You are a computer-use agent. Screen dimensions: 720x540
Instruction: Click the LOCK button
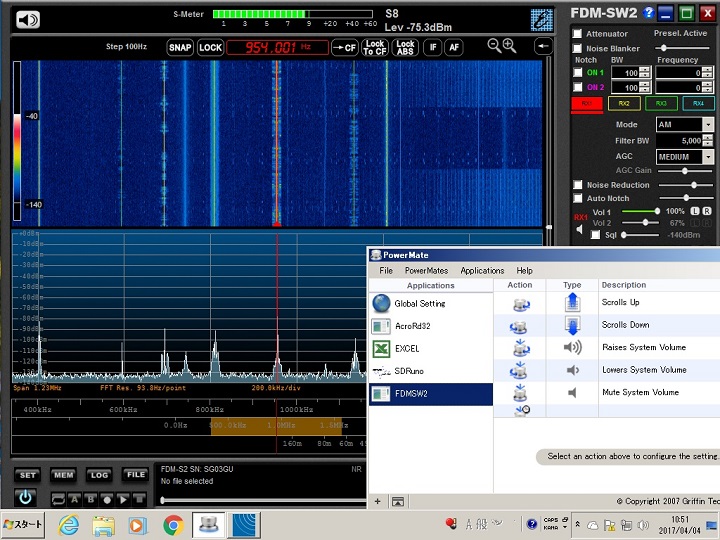(210, 47)
